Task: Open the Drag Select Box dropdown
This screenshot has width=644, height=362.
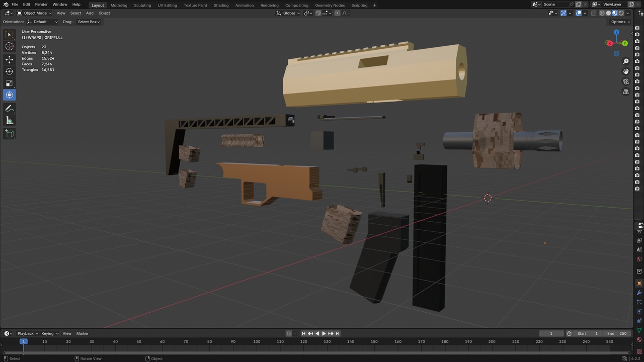Action: pos(89,22)
